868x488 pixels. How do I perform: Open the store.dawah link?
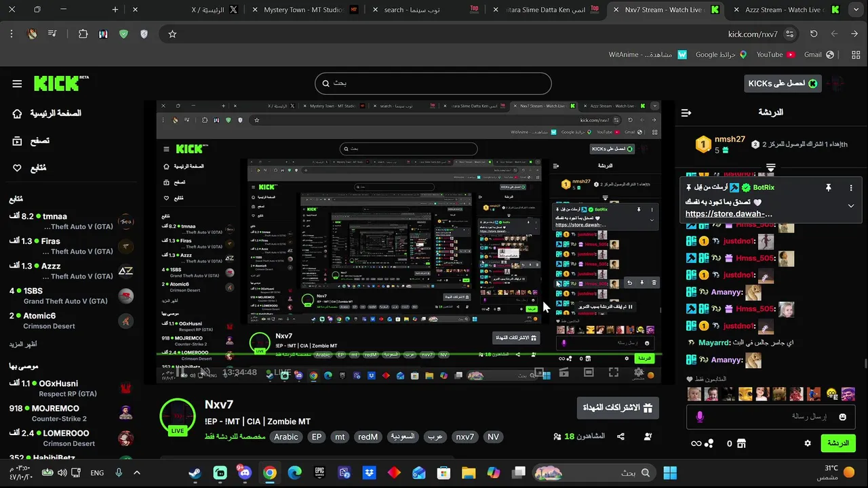coord(729,213)
